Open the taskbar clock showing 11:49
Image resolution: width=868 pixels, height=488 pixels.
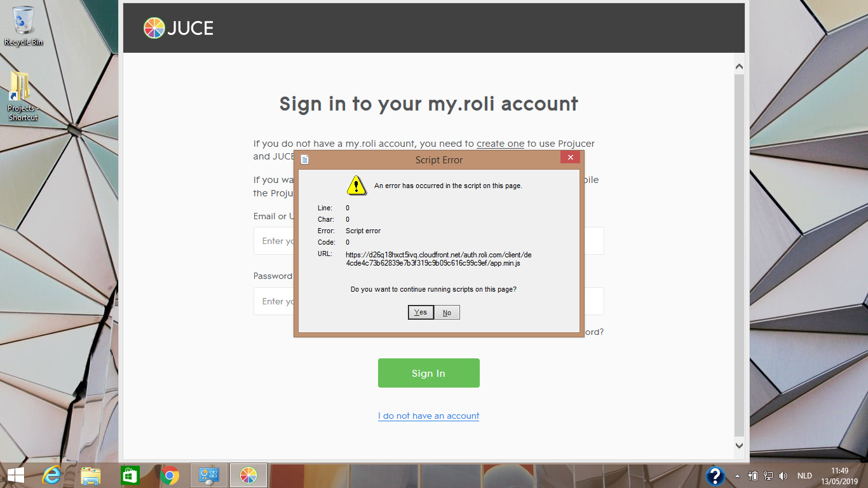pyautogui.click(x=839, y=475)
